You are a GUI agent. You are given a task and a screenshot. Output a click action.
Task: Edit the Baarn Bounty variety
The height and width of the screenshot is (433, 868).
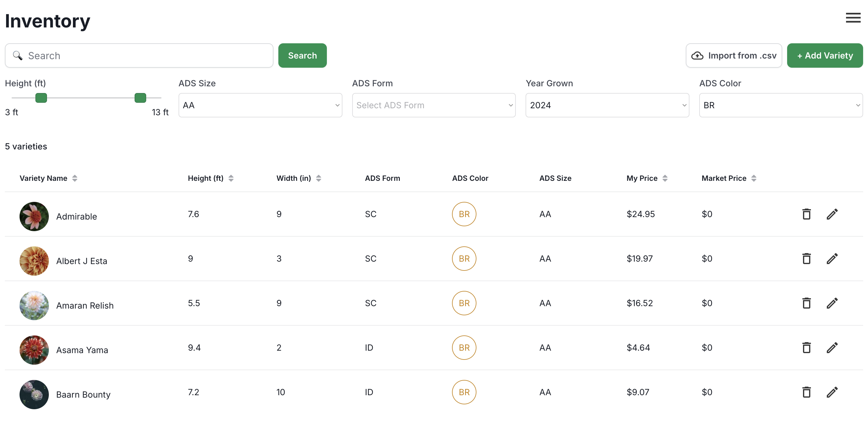(832, 392)
